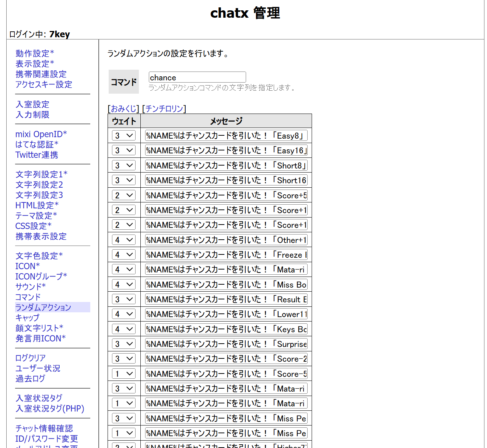Click the チンチロリン preset link

click(x=164, y=109)
